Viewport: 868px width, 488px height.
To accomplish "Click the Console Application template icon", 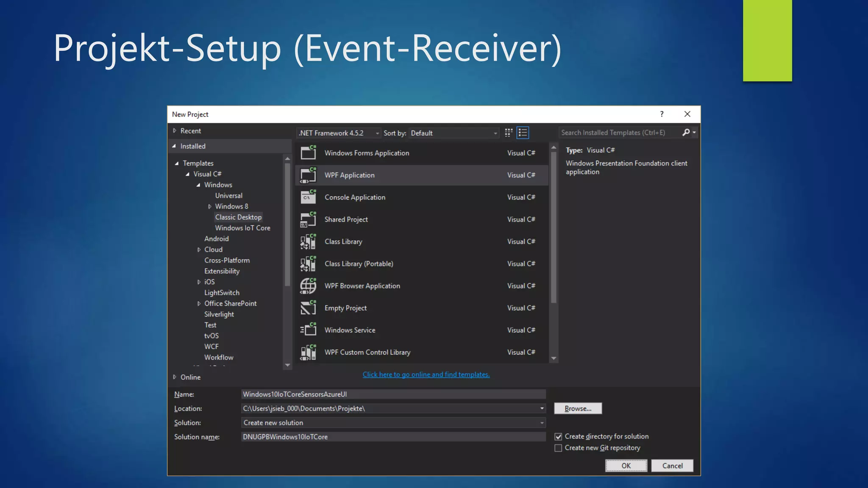I will tap(308, 197).
